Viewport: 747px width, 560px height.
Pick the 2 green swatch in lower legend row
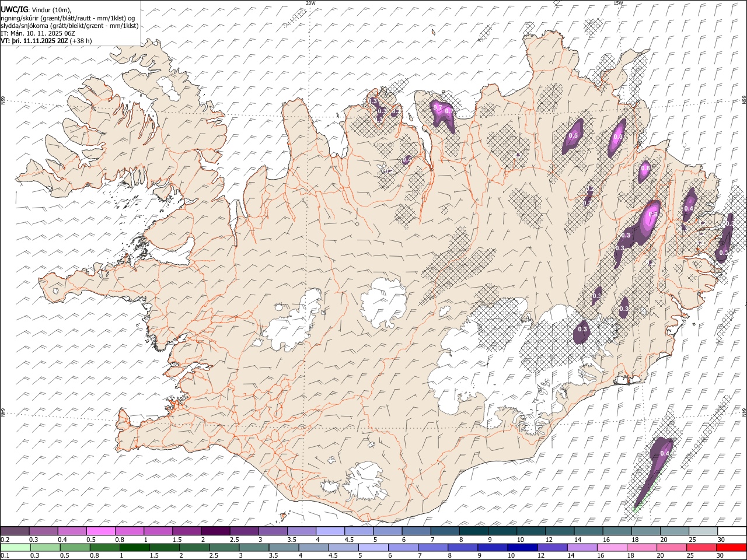(x=194, y=547)
